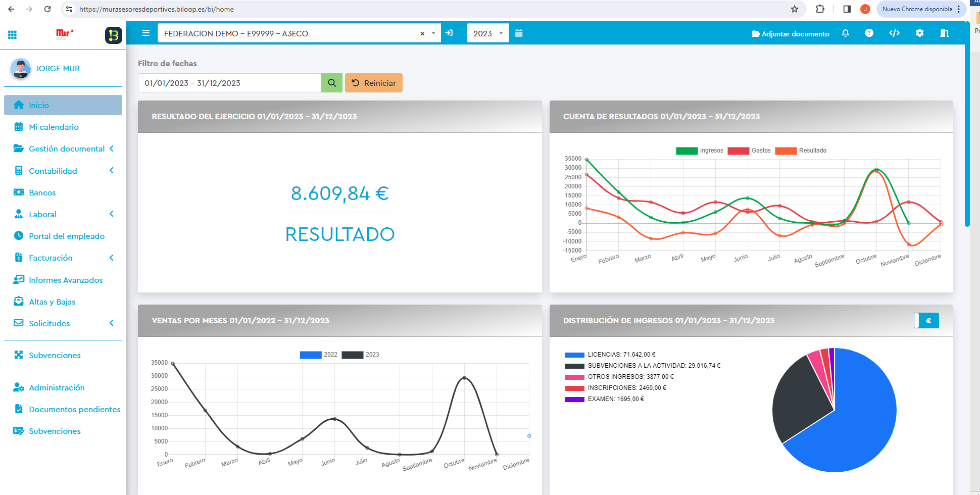The width and height of the screenshot is (980, 495).
Task: Click the hamburger menu icon
Action: [x=146, y=33]
